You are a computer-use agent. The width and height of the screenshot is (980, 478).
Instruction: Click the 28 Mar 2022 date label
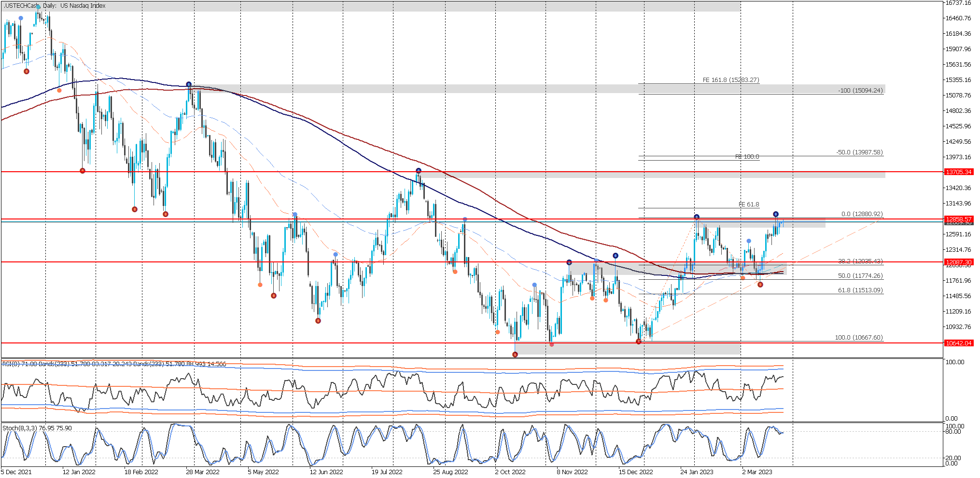click(x=202, y=472)
